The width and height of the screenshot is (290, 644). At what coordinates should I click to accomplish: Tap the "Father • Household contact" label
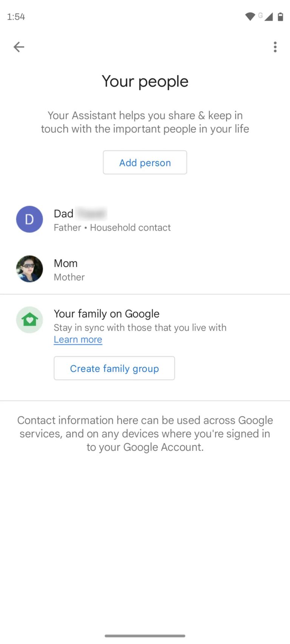pyautogui.click(x=112, y=227)
